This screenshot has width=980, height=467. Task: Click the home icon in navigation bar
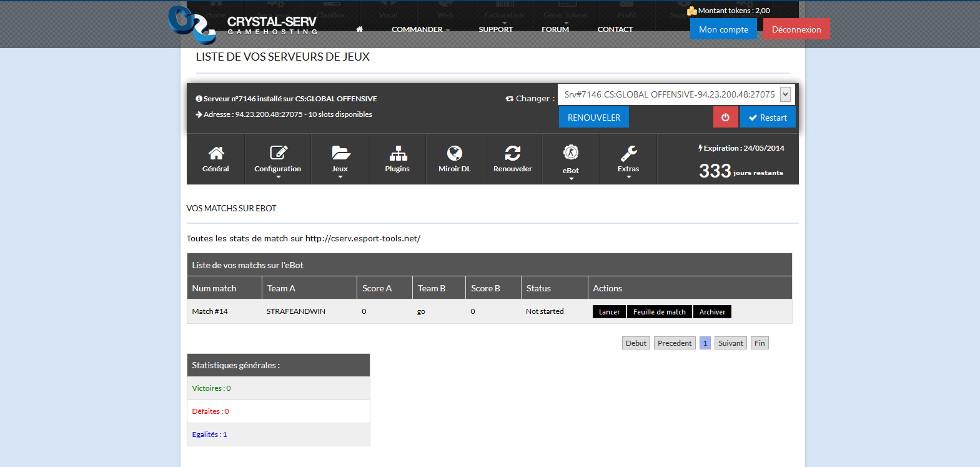coord(359,29)
